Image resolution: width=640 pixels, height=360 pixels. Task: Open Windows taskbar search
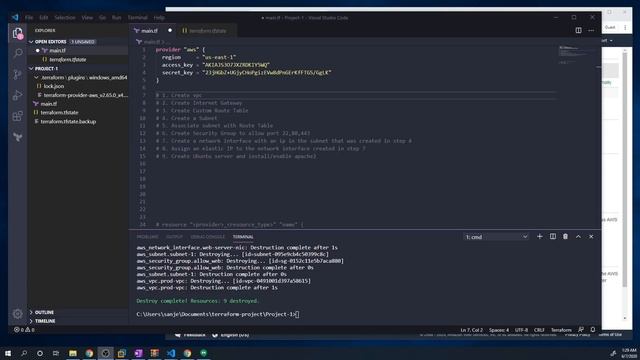(24, 353)
